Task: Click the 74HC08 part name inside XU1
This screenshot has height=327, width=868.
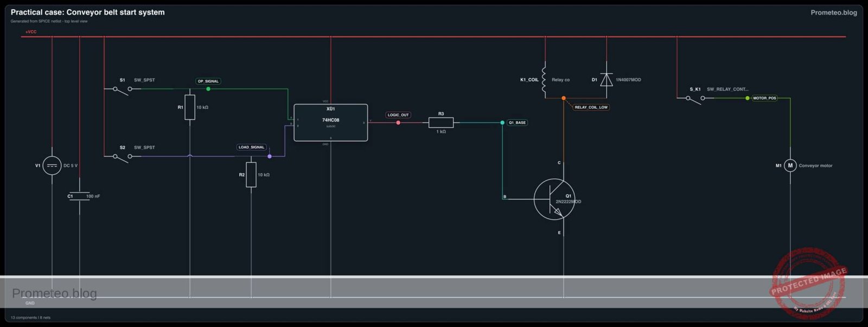Action: tap(331, 120)
